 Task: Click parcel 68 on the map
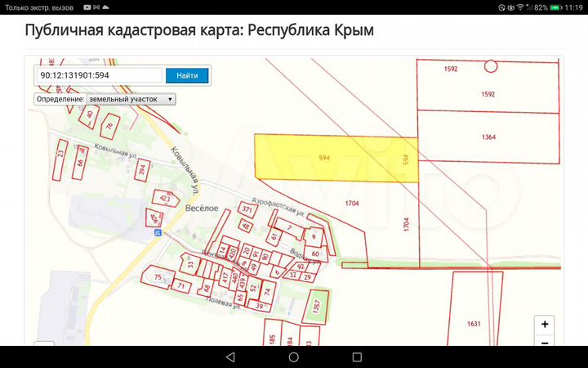[x=207, y=289]
